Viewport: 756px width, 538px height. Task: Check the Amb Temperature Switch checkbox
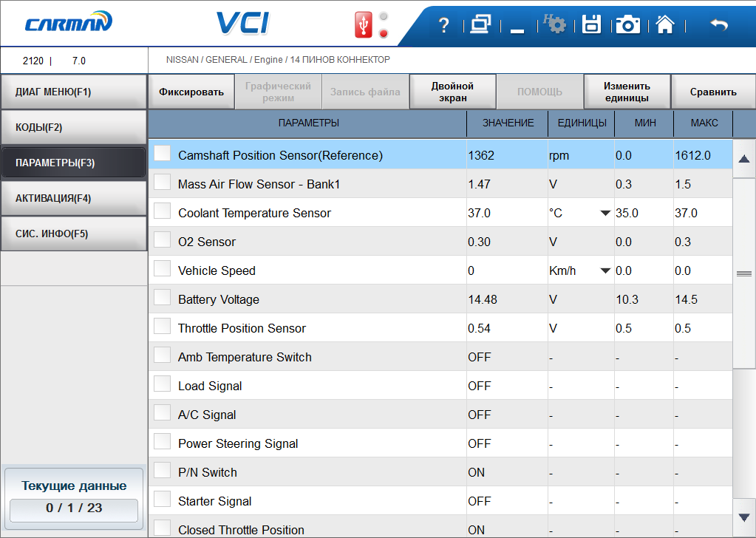tap(162, 355)
